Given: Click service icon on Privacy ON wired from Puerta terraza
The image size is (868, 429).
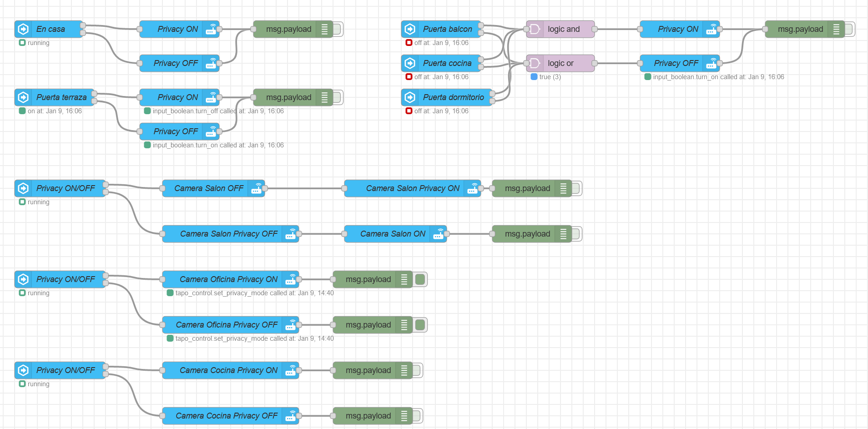Looking at the screenshot, I should tap(211, 97).
